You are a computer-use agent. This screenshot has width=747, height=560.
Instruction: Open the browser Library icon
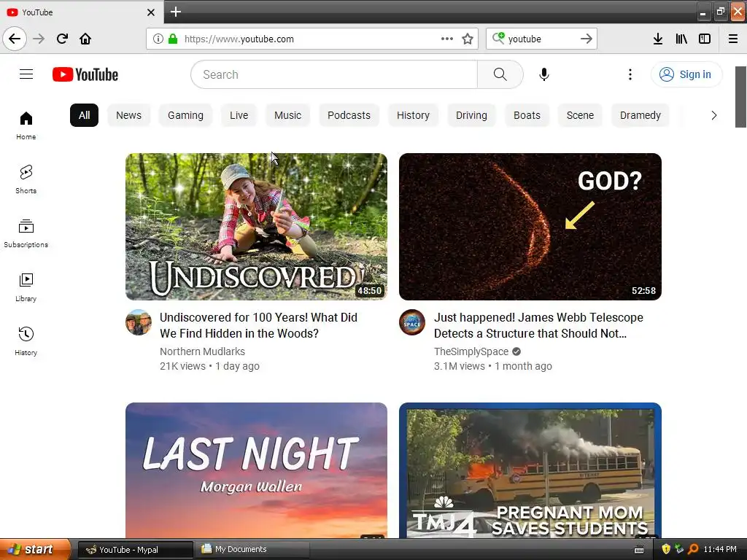(x=681, y=39)
